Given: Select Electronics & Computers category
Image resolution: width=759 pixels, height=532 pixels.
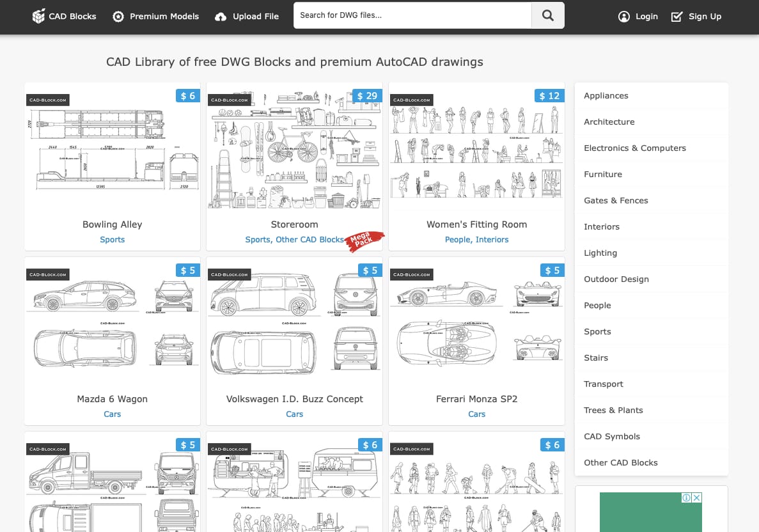Looking at the screenshot, I should (652, 148).
